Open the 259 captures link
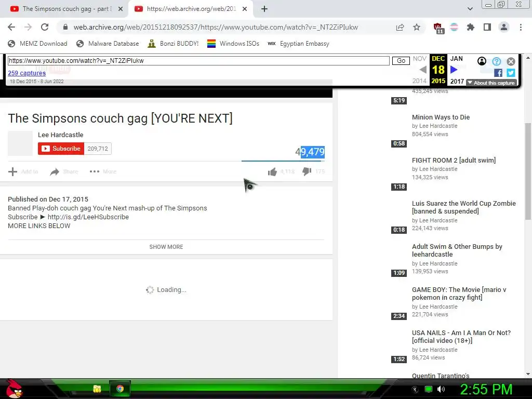 tap(26, 73)
